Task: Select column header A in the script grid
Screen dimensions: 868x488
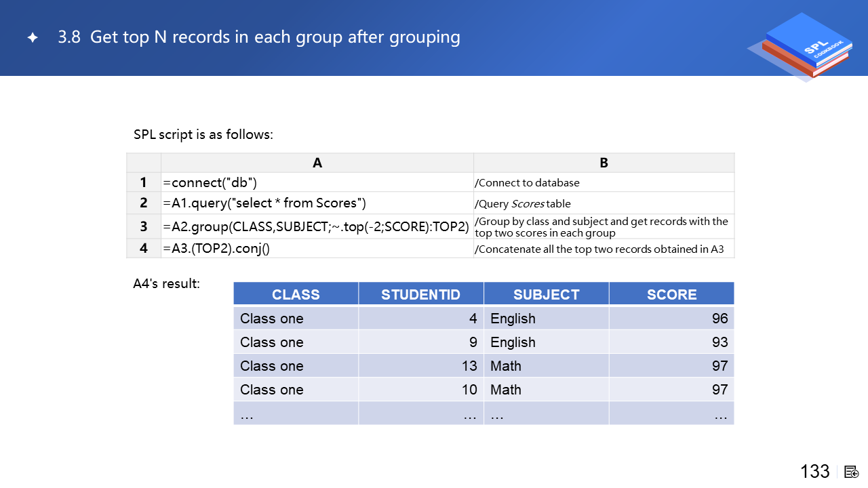Action: pos(317,163)
